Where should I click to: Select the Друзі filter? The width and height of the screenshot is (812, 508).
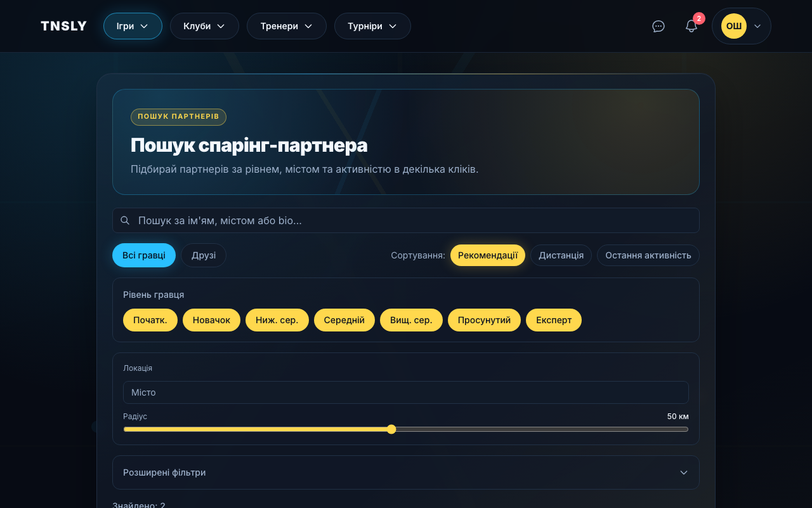tap(203, 255)
